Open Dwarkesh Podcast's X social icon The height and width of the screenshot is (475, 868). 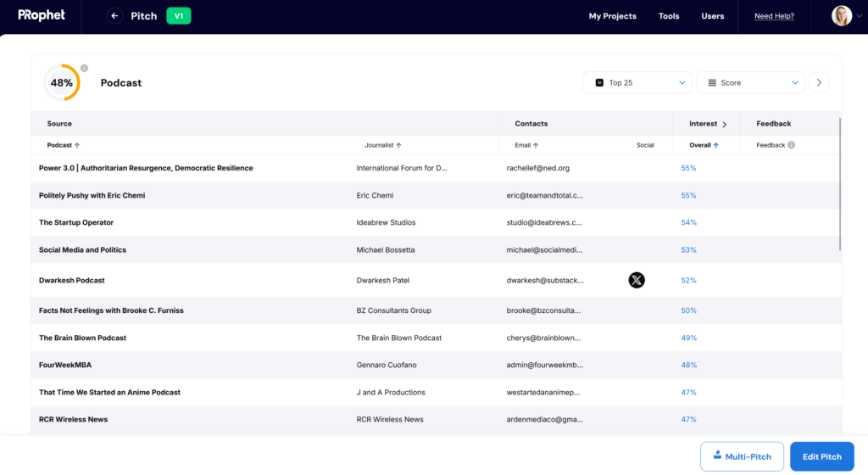(637, 280)
